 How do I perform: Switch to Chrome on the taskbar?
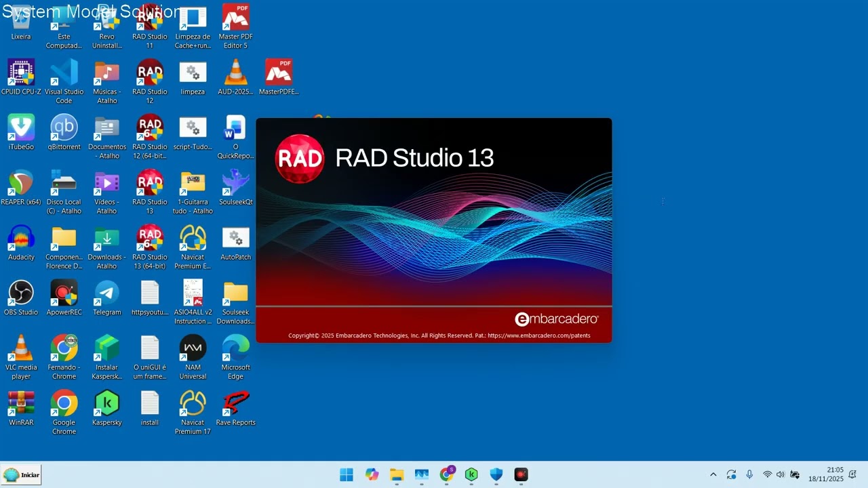click(447, 474)
